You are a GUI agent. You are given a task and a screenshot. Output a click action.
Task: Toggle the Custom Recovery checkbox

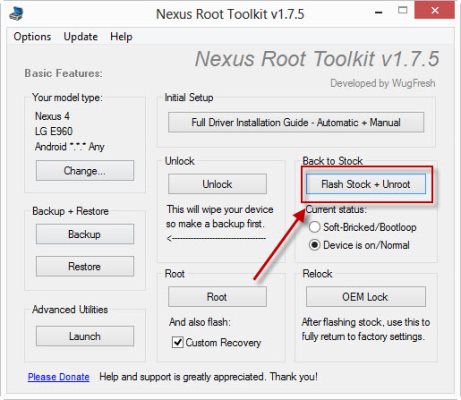[x=178, y=342]
